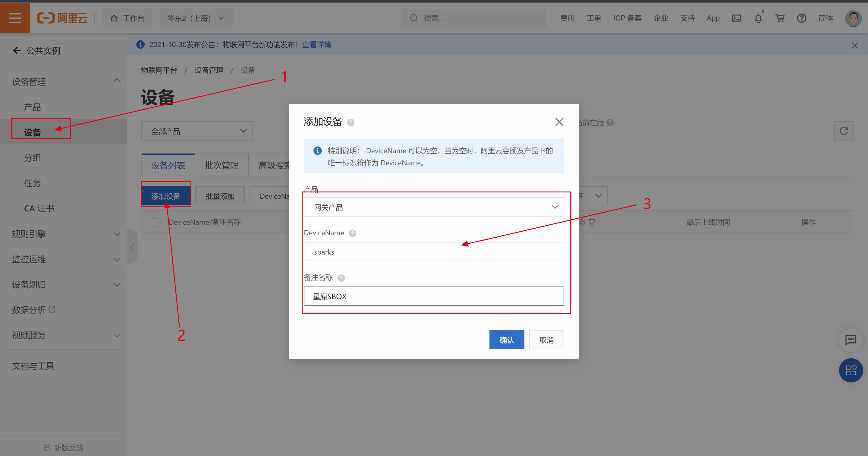Open the shopping cart icon
Image resolution: width=868 pixels, height=456 pixels.
tap(780, 18)
